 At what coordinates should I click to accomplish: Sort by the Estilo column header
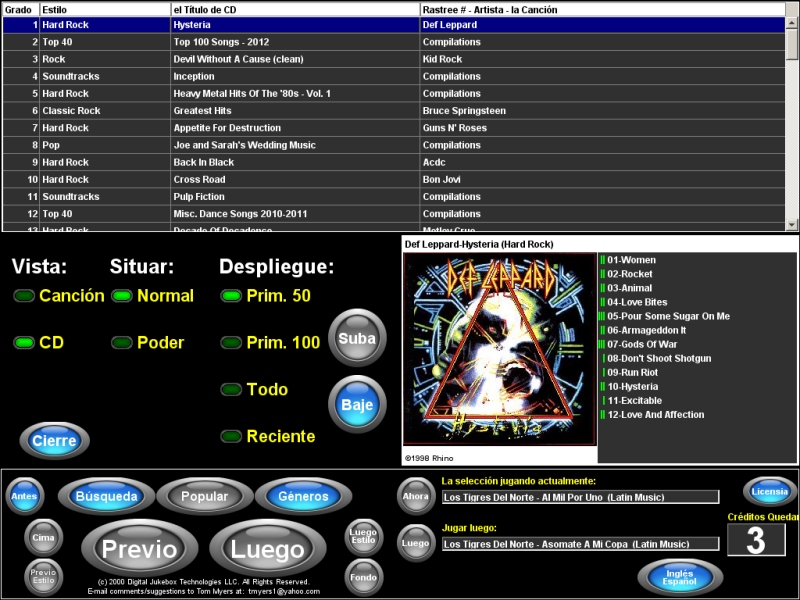coord(105,10)
